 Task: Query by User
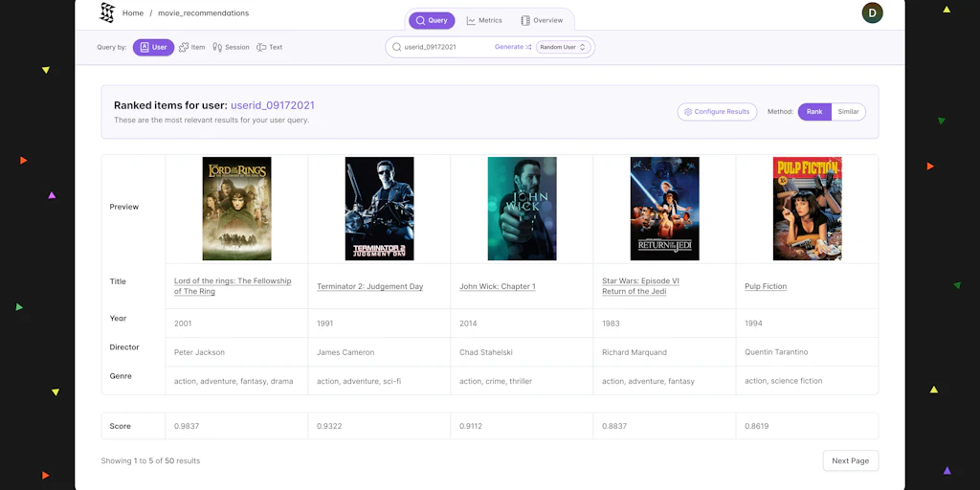153,47
